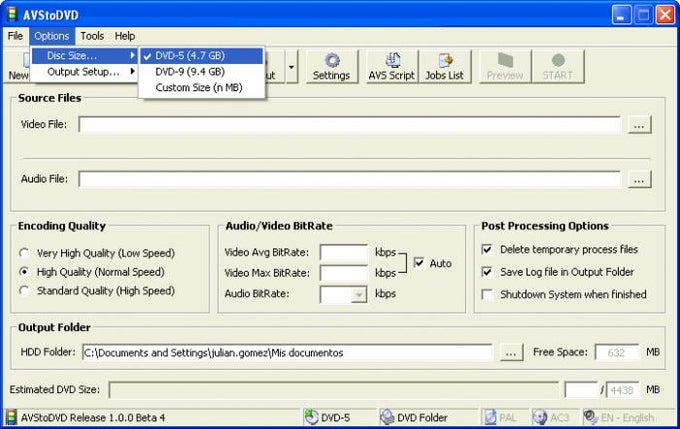Click the Estimated DVD Size progress bar

point(333,390)
